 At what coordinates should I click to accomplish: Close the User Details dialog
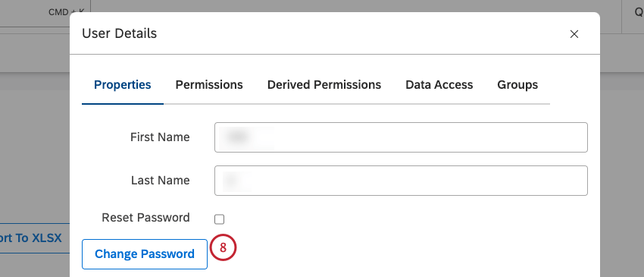click(x=574, y=34)
